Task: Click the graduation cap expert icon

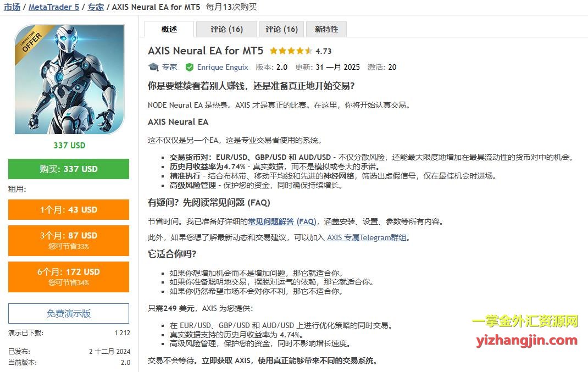Action: tap(153, 67)
